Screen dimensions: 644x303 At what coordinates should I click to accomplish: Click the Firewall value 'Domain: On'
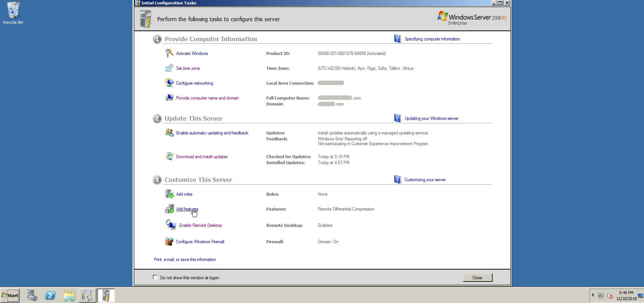coord(328,242)
